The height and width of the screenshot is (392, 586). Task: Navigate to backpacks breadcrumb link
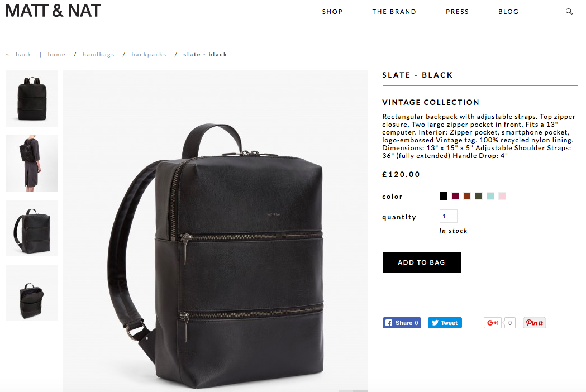149,55
